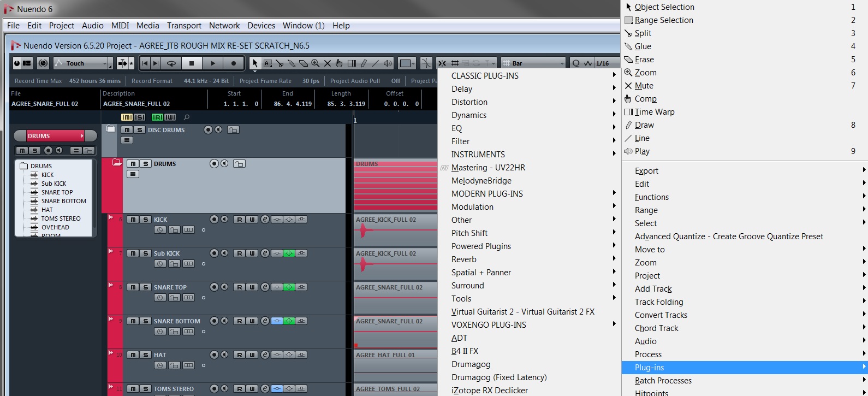Select the Play speaker tool in toolbar
868x396 pixels.
[x=388, y=63]
